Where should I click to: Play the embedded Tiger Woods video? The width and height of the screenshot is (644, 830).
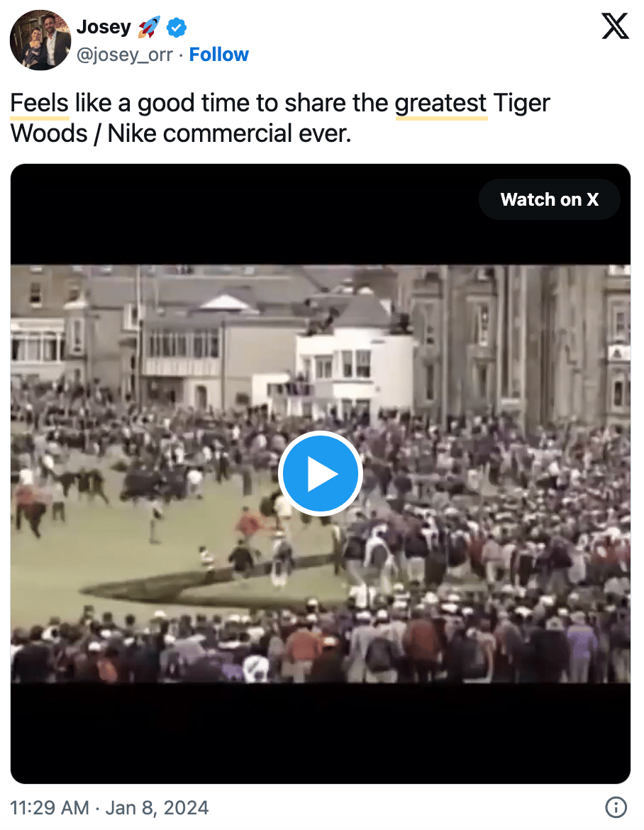320,473
